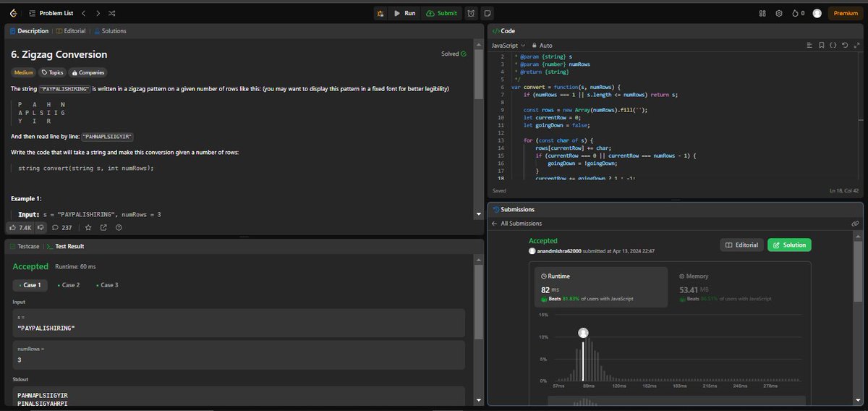This screenshot has height=411, width=868.
Task: Click the 6. Zigzag Conversion title
Action: tap(59, 54)
